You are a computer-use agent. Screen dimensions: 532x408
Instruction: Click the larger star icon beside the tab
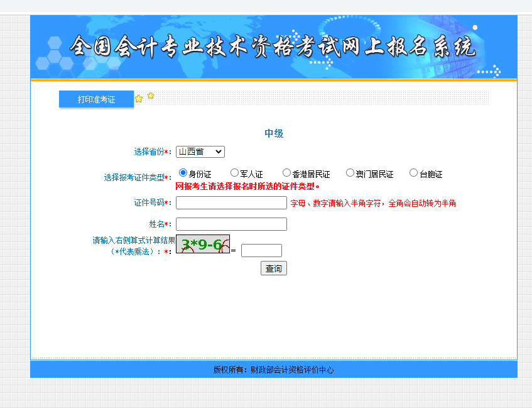tap(139, 99)
